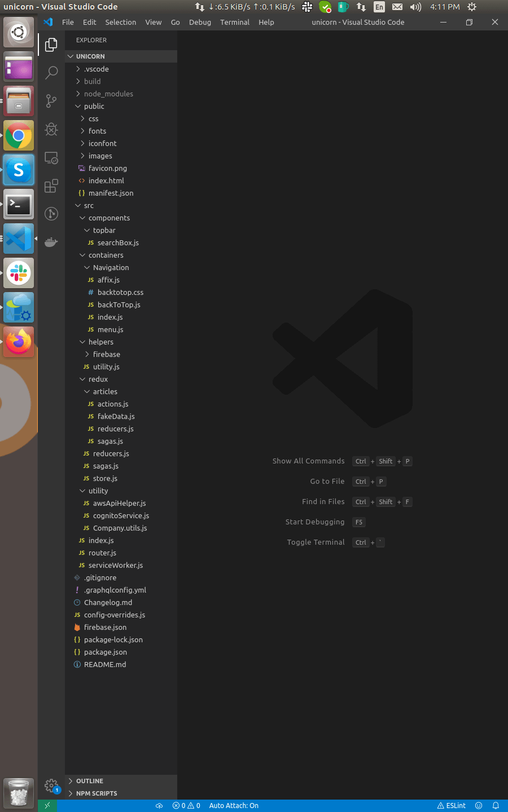The image size is (508, 812).
Task: Launch Google Chrome from the dock
Action: point(19,135)
